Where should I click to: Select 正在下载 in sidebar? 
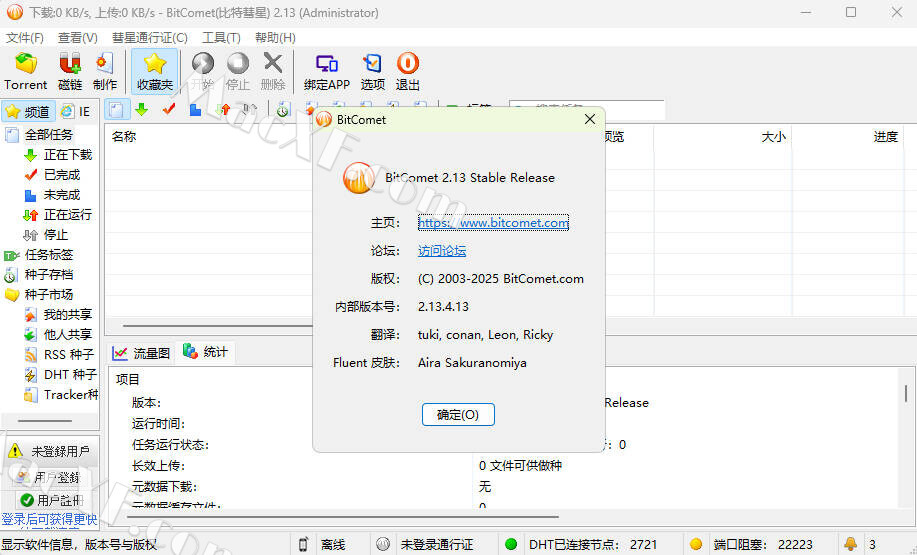[x=68, y=155]
